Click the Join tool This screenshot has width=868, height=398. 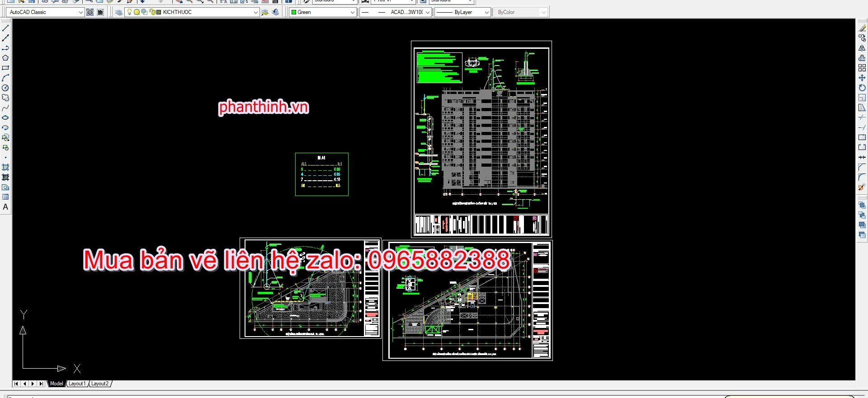coord(862,157)
